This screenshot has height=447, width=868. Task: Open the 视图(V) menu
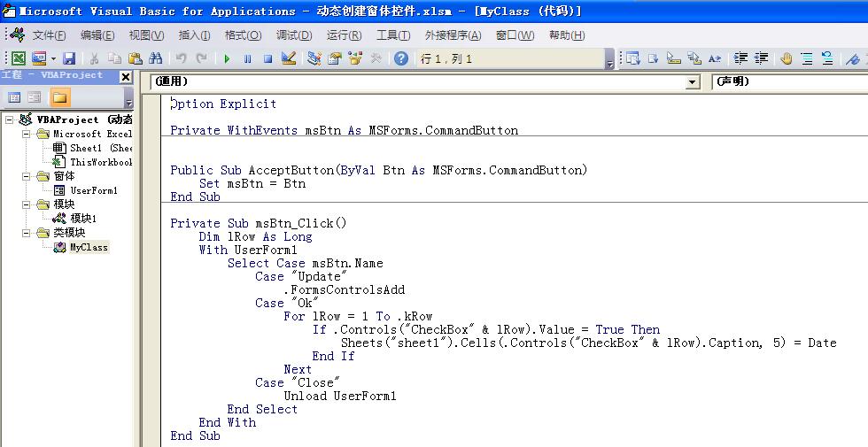(x=146, y=35)
